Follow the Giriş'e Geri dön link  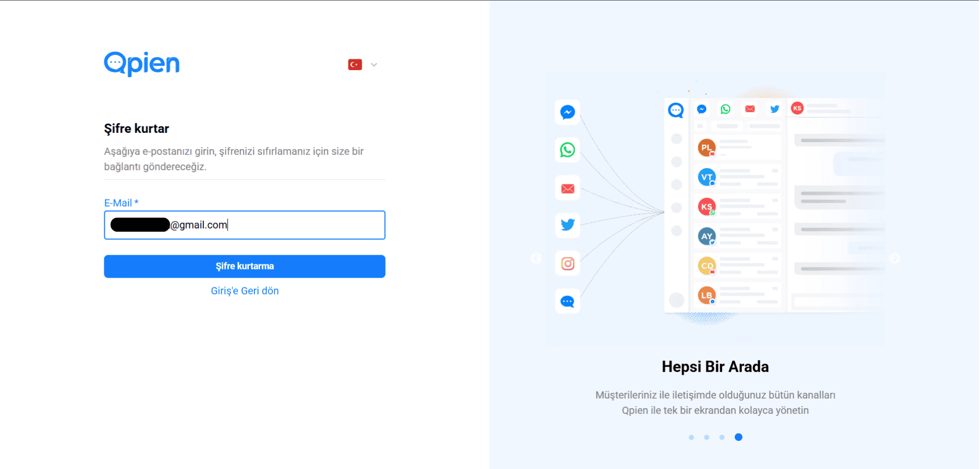(245, 291)
